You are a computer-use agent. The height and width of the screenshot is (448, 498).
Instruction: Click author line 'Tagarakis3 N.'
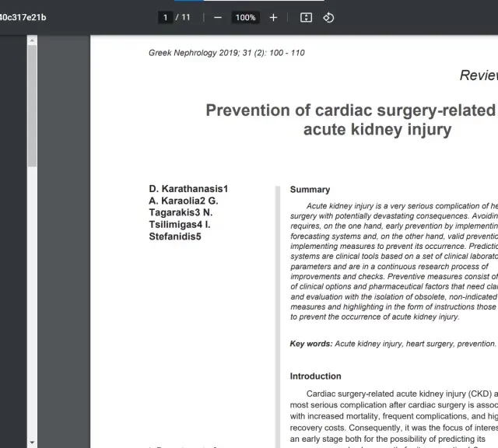point(181,212)
